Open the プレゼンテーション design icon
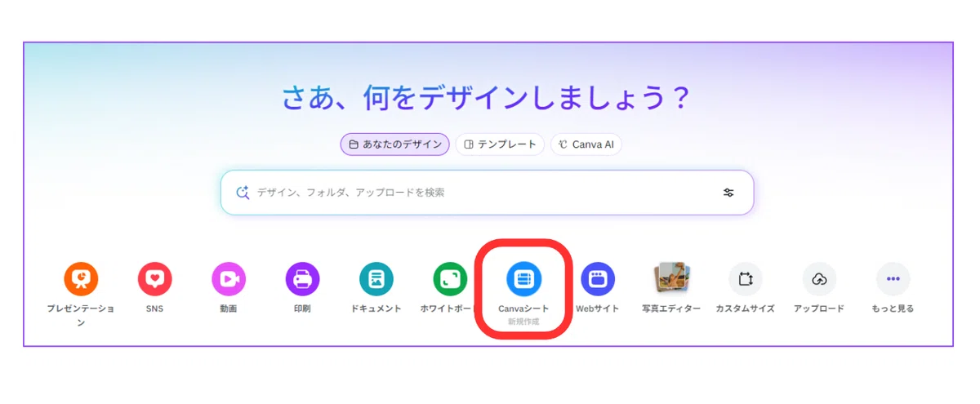 (81, 279)
